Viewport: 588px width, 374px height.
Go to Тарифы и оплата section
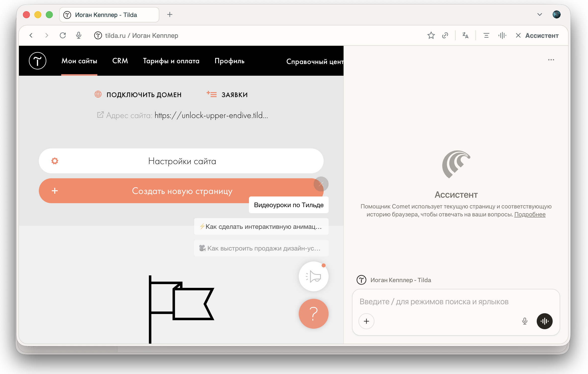171,61
